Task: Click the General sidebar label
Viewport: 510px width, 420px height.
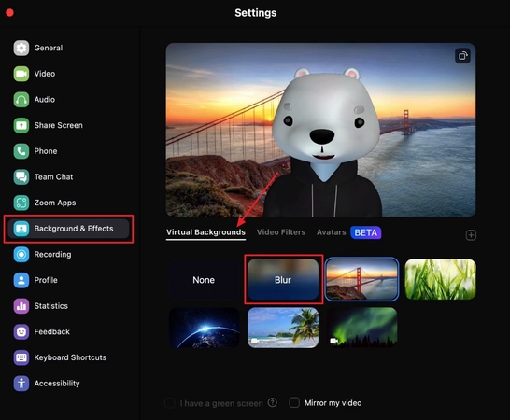Action: coord(49,49)
